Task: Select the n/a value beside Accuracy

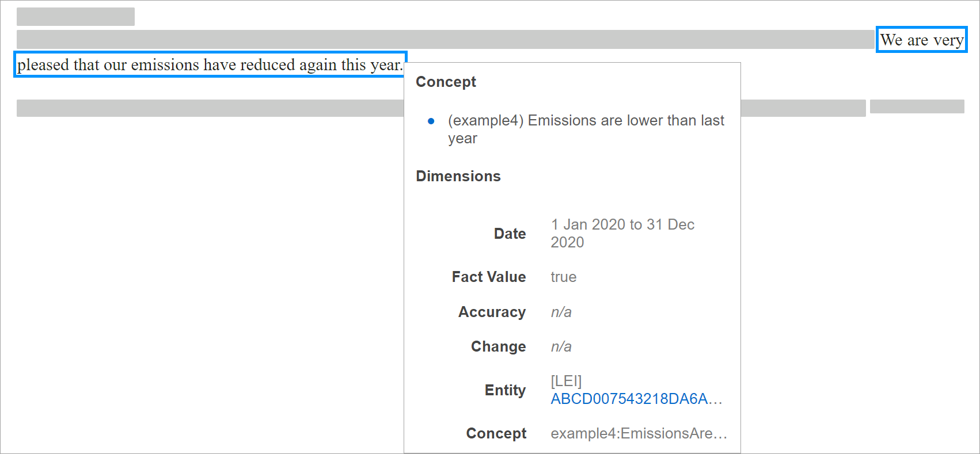Action: [561, 312]
